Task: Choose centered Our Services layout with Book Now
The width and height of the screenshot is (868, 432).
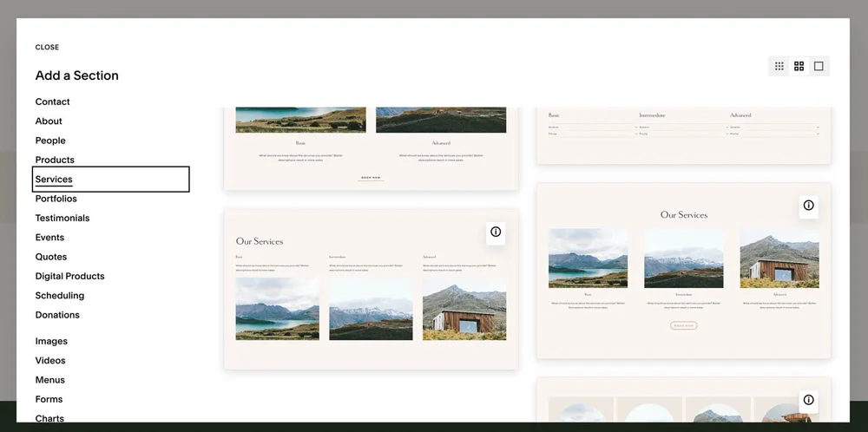Action: tap(684, 271)
